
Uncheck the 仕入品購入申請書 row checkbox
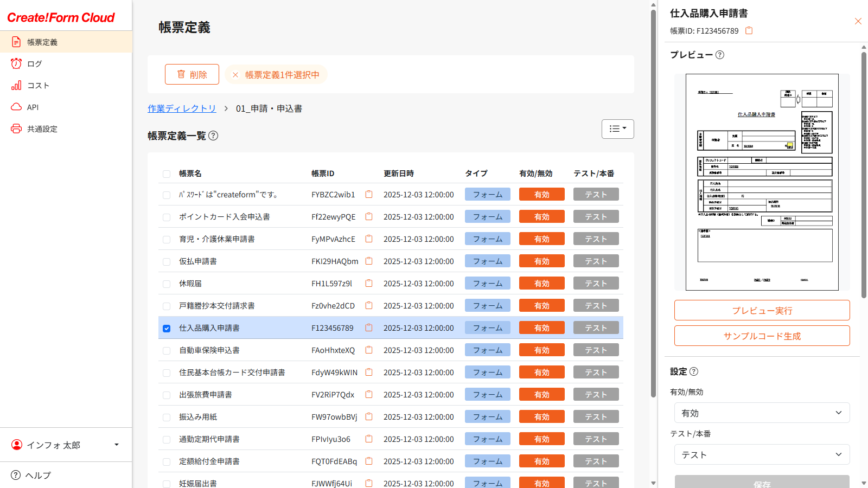(x=167, y=329)
